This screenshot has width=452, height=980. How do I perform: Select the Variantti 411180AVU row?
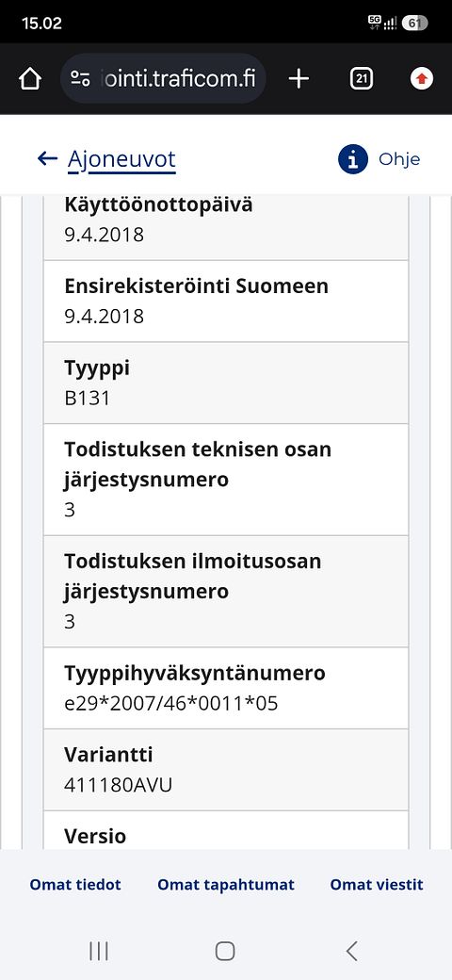(226, 769)
